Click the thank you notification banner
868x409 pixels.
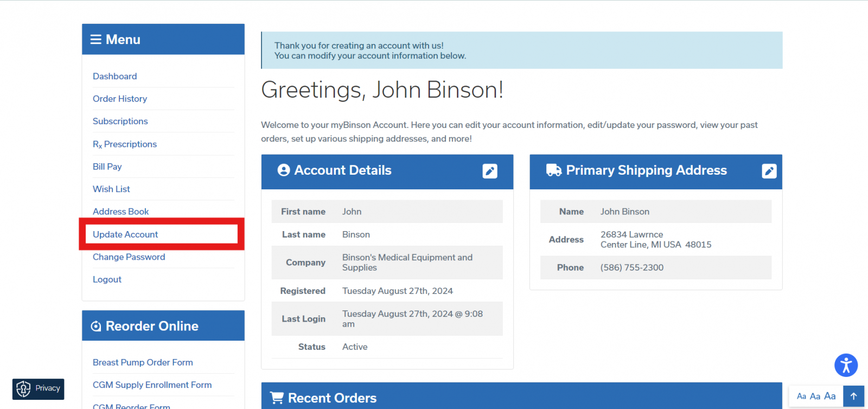click(x=522, y=50)
